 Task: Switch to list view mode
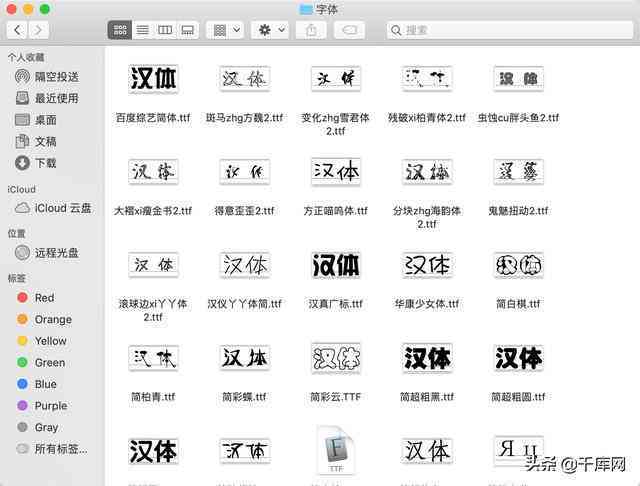tap(142, 30)
